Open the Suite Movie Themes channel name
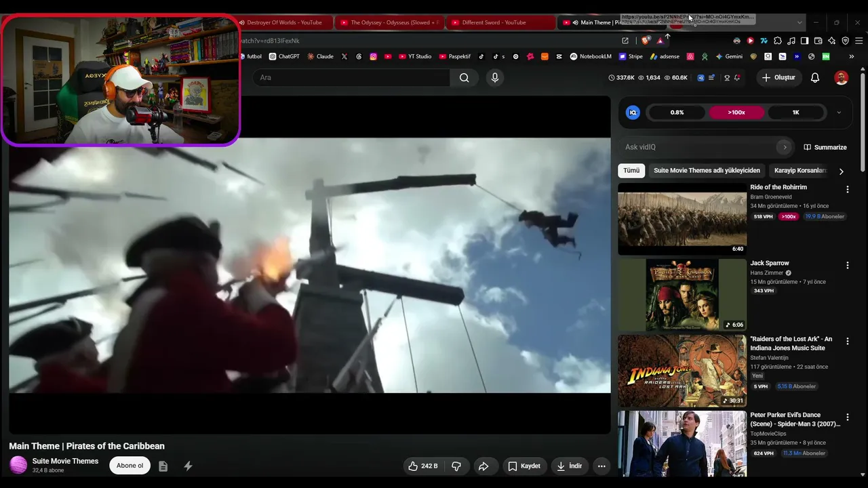868x488 pixels. tap(65, 461)
